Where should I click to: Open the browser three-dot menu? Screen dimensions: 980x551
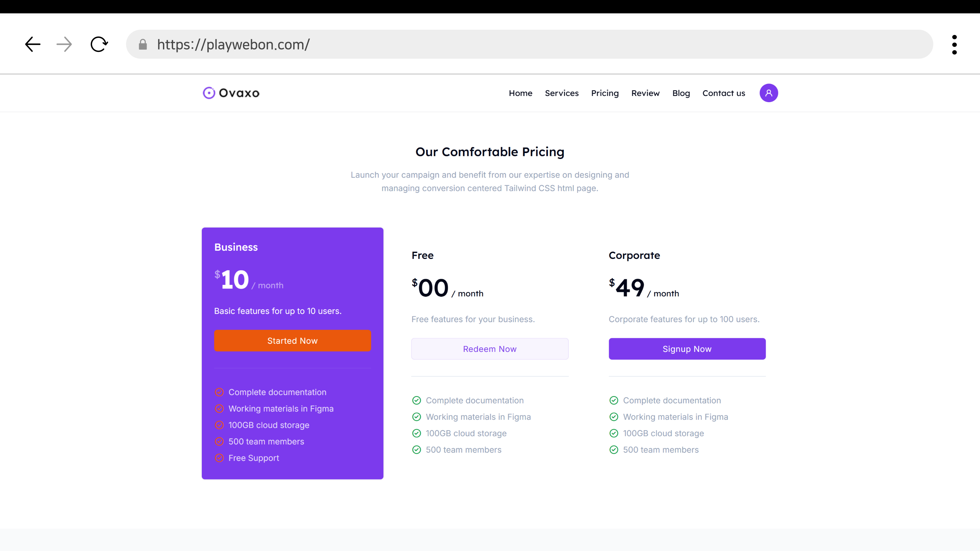click(x=954, y=44)
